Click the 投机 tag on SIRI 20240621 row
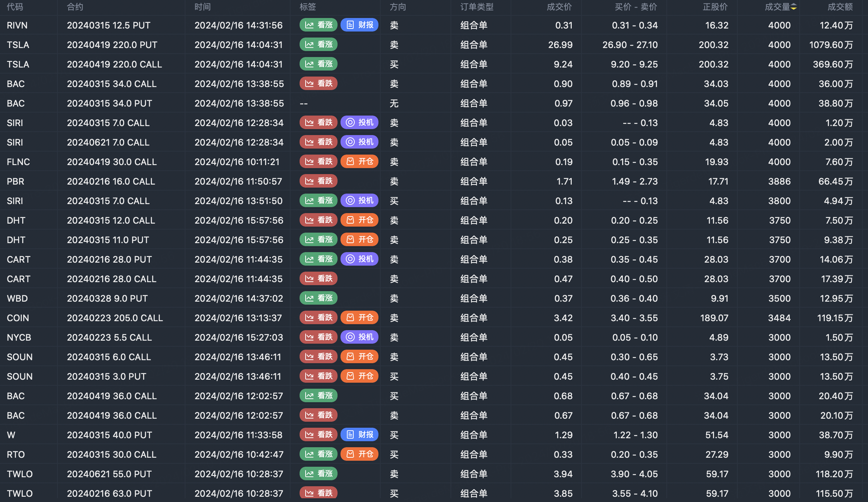This screenshot has width=868, height=502. pos(359,142)
